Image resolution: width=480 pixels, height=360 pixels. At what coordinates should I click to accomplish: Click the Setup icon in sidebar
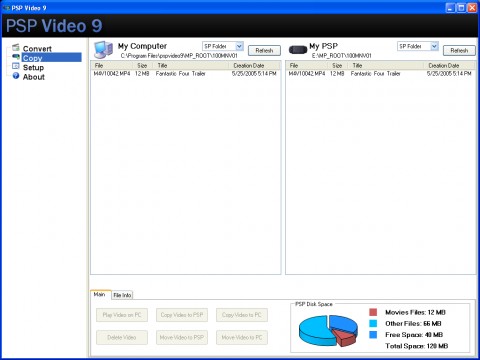pyautogui.click(x=16, y=66)
